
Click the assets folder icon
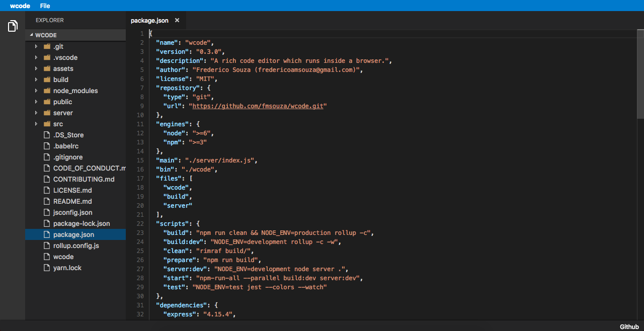click(47, 68)
